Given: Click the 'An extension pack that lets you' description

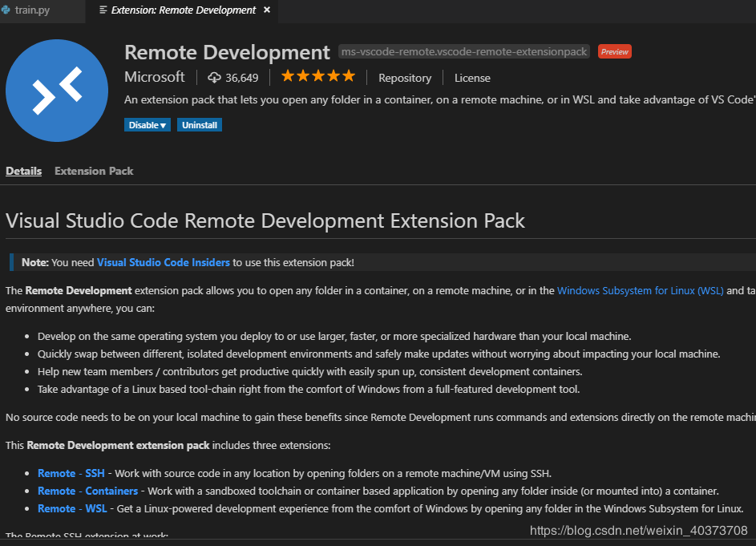Looking at the screenshot, I should pyautogui.click(x=439, y=100).
